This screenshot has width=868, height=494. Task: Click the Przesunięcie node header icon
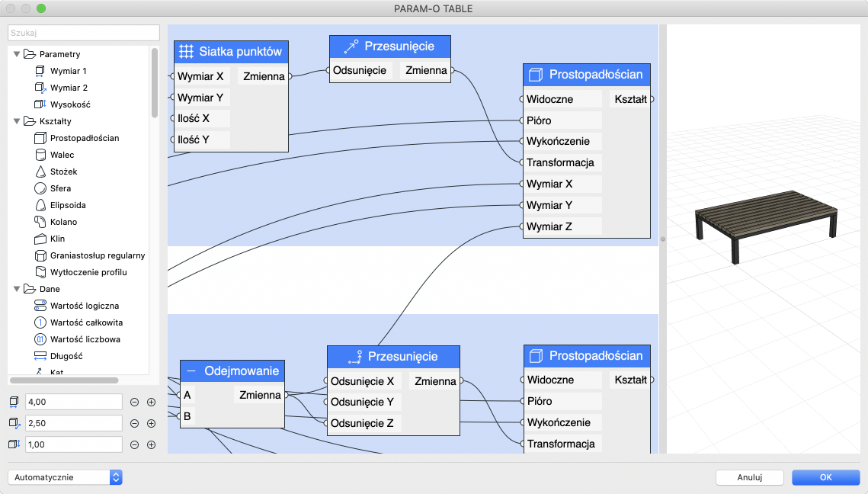coord(349,46)
